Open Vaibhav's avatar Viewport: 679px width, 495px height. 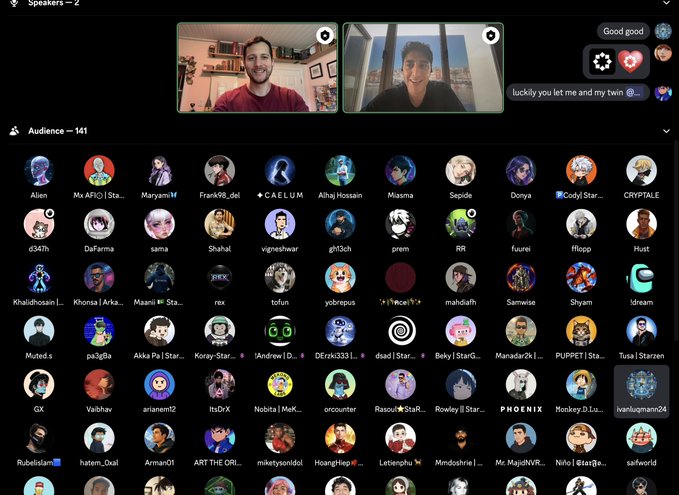tap(99, 385)
